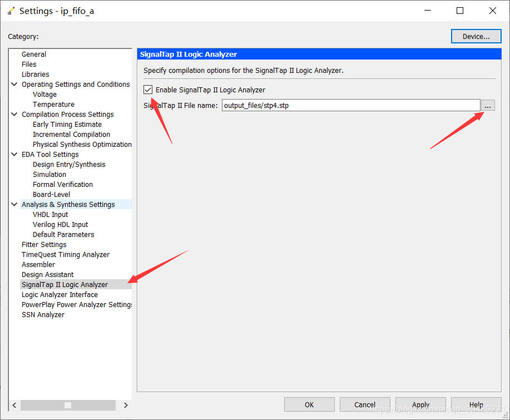Select the SSN Analyzer category

(43, 315)
